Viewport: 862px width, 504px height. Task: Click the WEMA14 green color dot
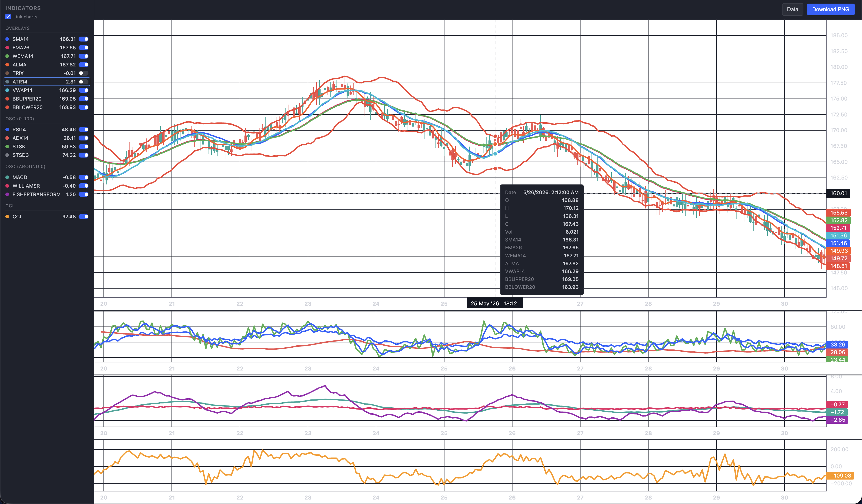7,56
